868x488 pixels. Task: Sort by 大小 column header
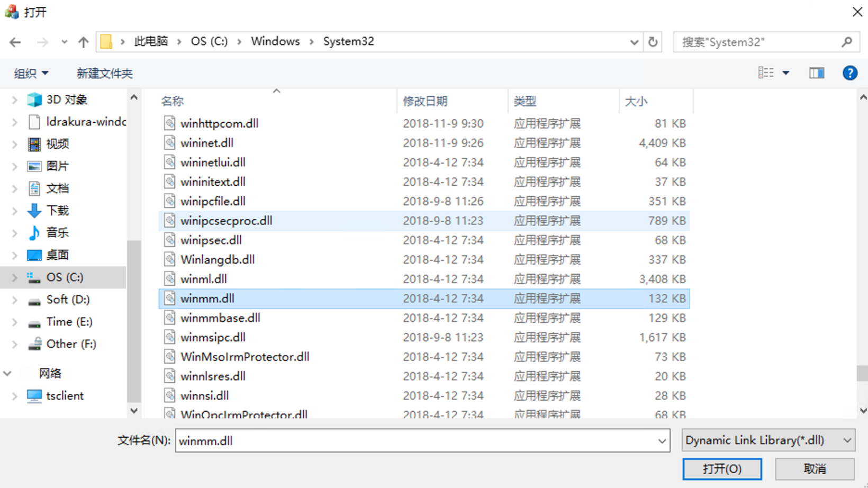(x=656, y=101)
